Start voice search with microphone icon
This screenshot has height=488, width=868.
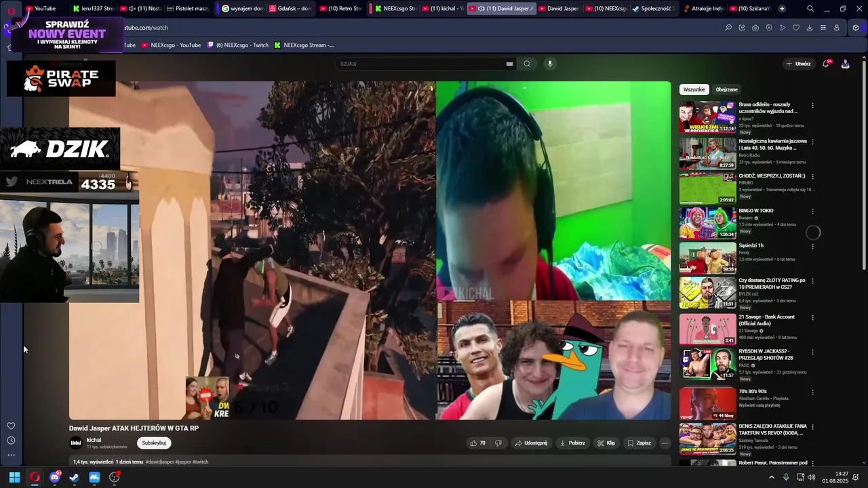550,64
